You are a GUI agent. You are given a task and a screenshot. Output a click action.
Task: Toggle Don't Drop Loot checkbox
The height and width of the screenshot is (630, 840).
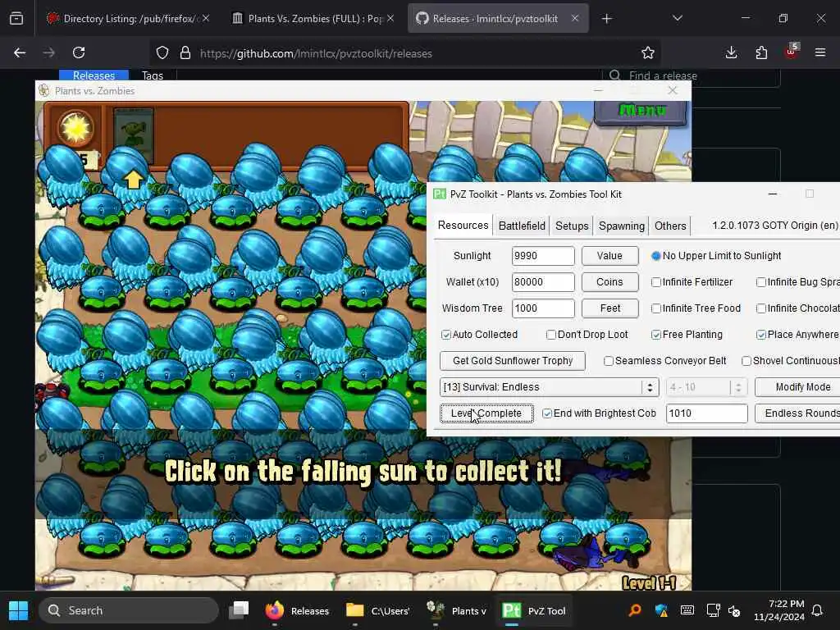pos(551,335)
